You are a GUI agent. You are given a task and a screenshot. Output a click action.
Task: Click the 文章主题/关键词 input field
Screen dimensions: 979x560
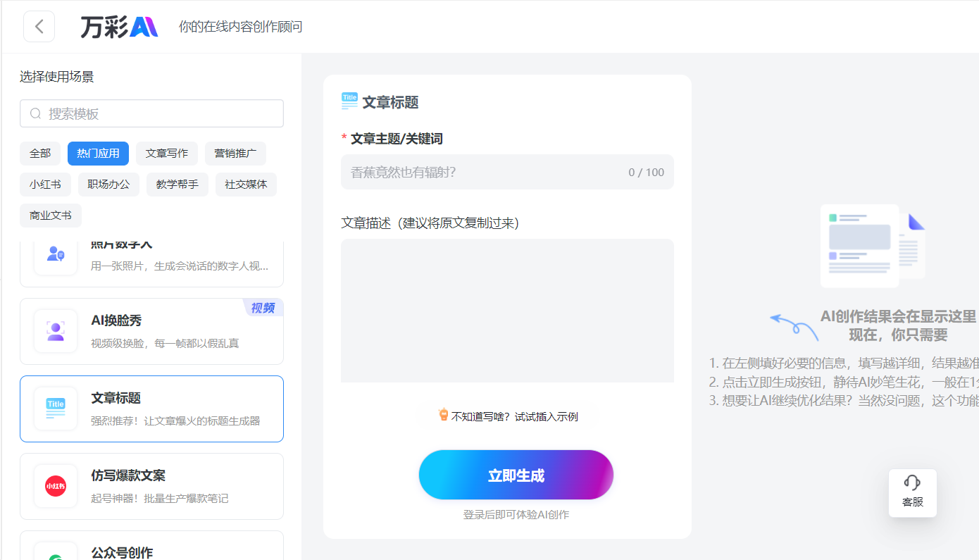tap(507, 172)
